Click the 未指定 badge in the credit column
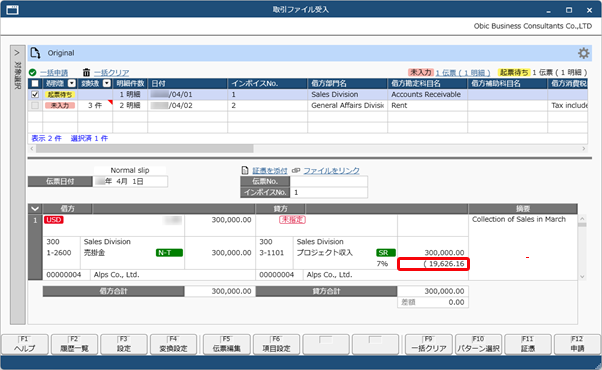 (292, 220)
